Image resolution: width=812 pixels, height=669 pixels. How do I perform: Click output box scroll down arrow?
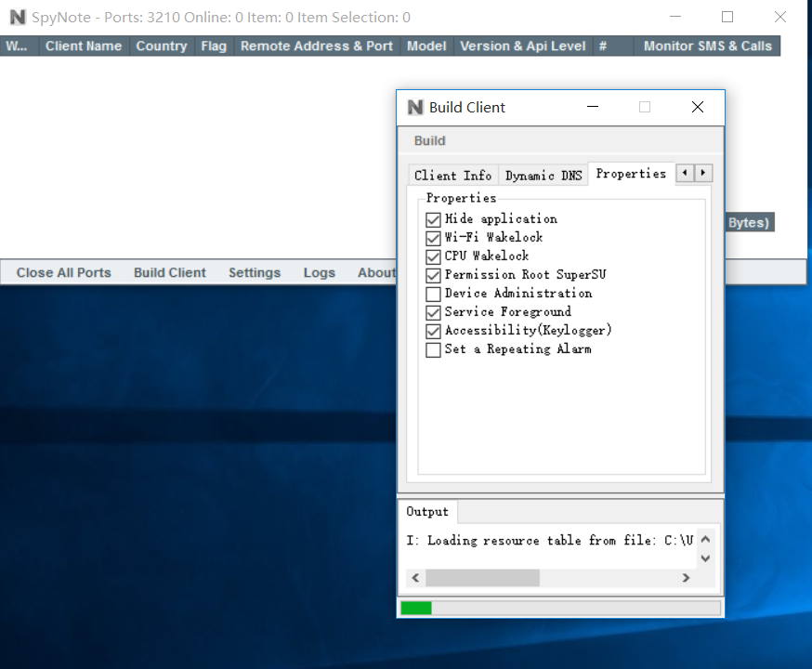tap(705, 558)
